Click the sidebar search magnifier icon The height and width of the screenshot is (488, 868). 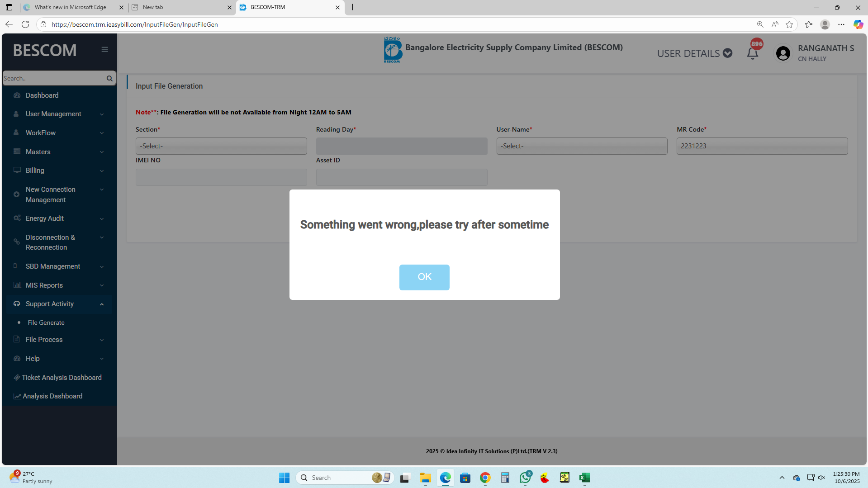109,78
